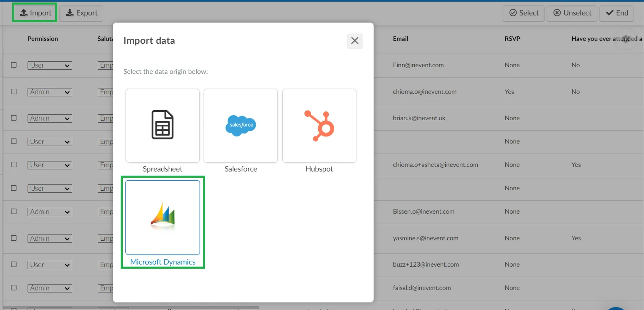644x310 pixels.
Task: Click the 'Import data' dialog title
Action: 149,41
